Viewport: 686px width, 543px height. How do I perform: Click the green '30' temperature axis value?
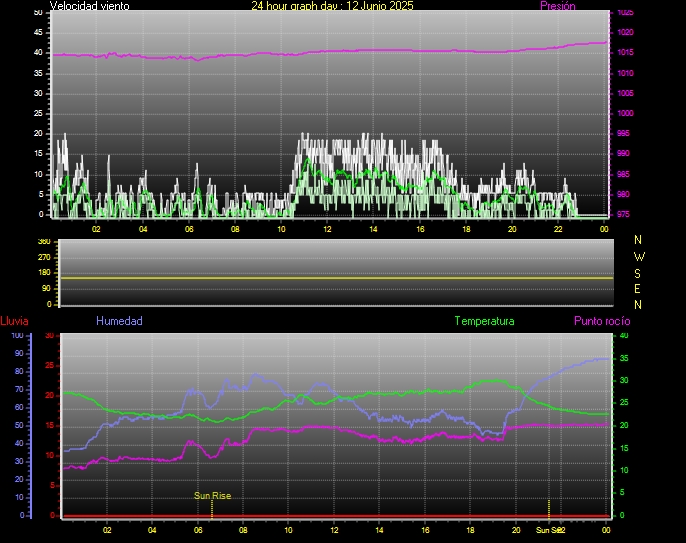coord(624,380)
